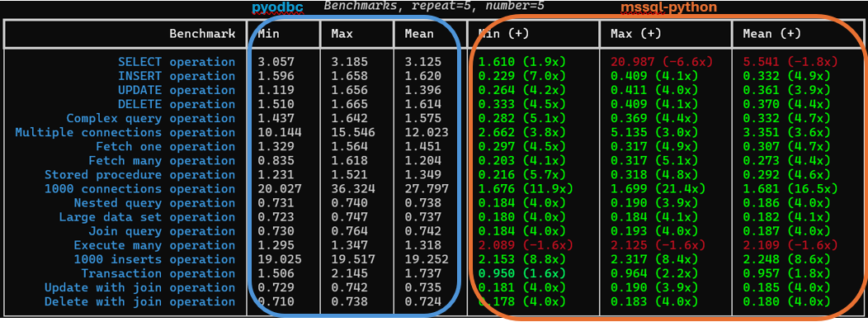Click 1000 connections operation row label
Screen dimensions: 868x322
139,189
